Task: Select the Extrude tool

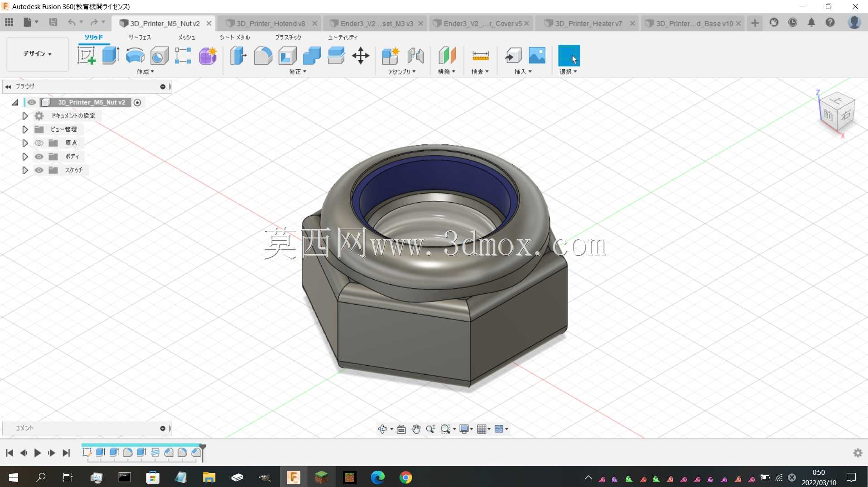Action: tap(111, 56)
